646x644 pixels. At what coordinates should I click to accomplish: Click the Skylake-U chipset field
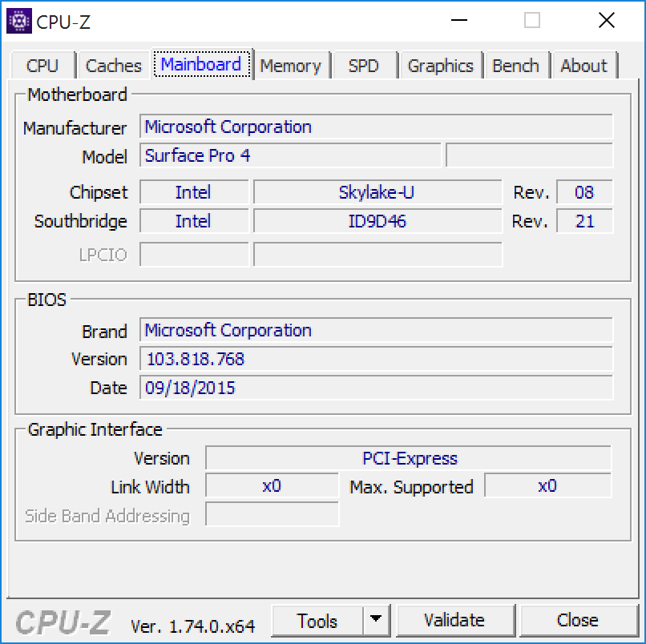[377, 192]
